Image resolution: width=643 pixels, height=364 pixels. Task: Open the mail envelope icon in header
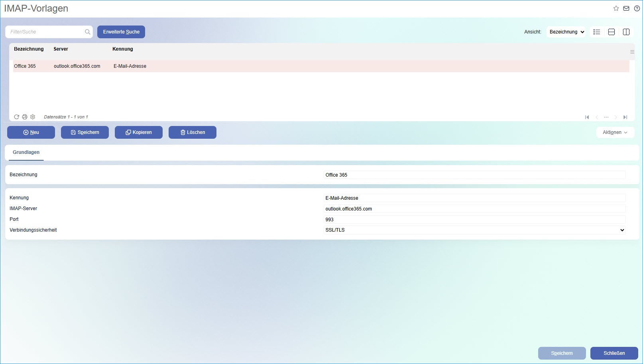point(626,8)
